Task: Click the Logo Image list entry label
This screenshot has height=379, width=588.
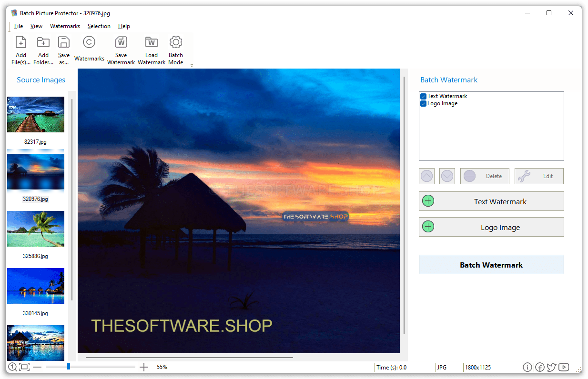Action: [x=442, y=104]
